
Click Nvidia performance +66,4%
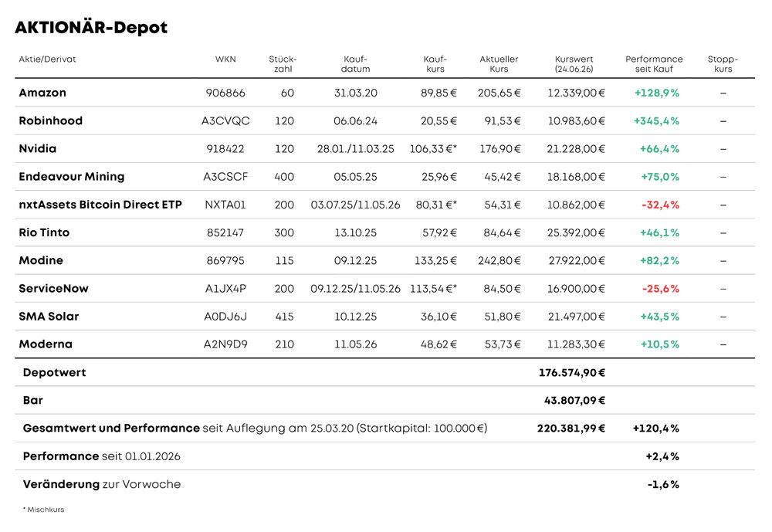[659, 149]
